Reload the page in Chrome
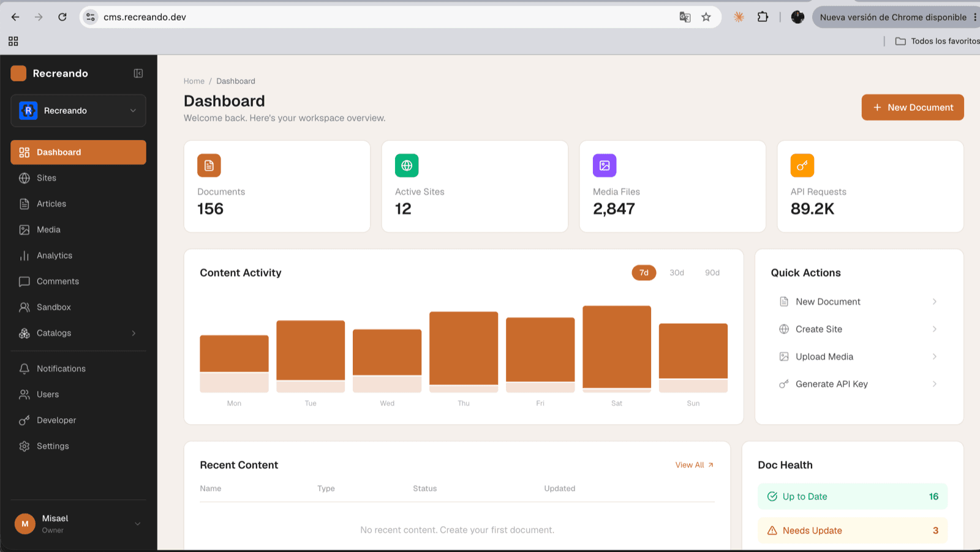The height and width of the screenshot is (552, 980). point(62,17)
